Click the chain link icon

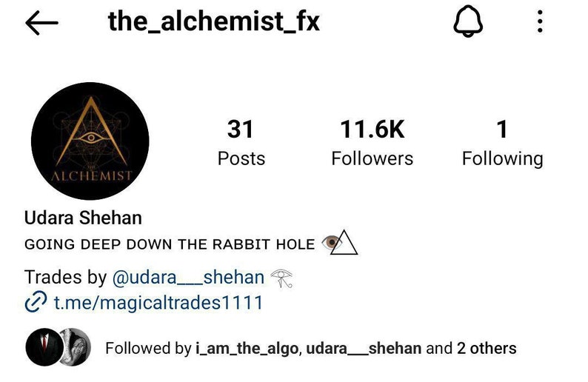(x=36, y=301)
